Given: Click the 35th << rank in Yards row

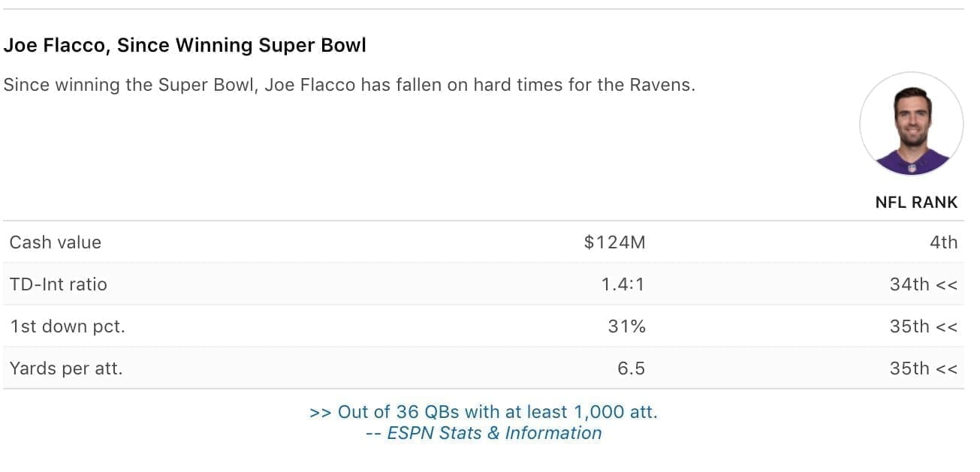Looking at the screenshot, I should click(924, 368).
